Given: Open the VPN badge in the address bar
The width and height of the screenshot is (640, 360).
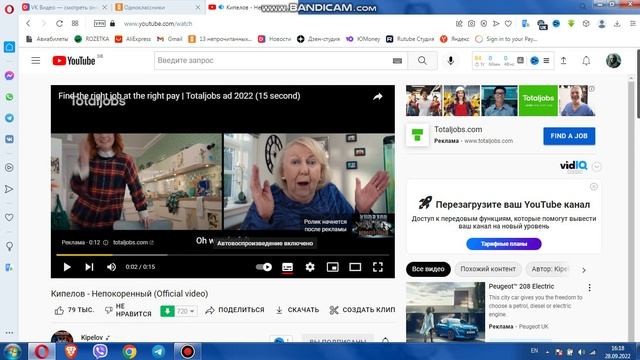Looking at the screenshot, I should click(x=100, y=24).
